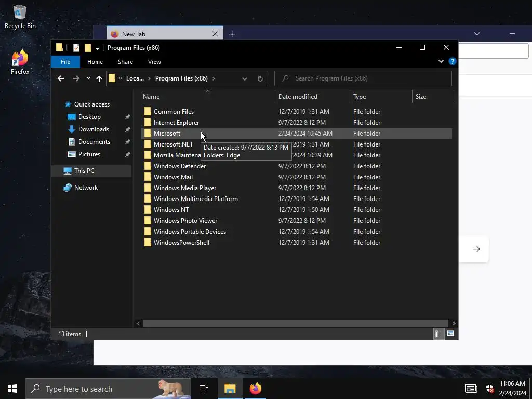Click the WindowsPowerShell folder icon
This screenshot has width=532, height=399.
[x=148, y=242]
